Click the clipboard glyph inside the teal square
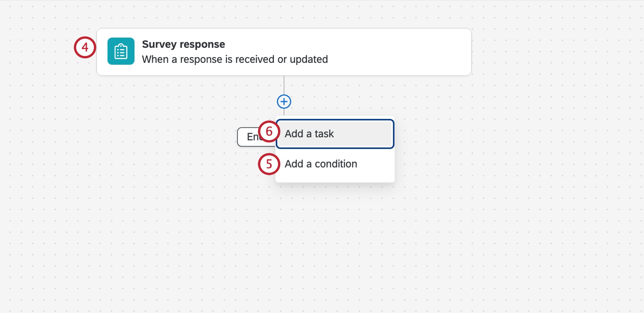Image resolution: width=644 pixels, height=313 pixels. (x=121, y=51)
